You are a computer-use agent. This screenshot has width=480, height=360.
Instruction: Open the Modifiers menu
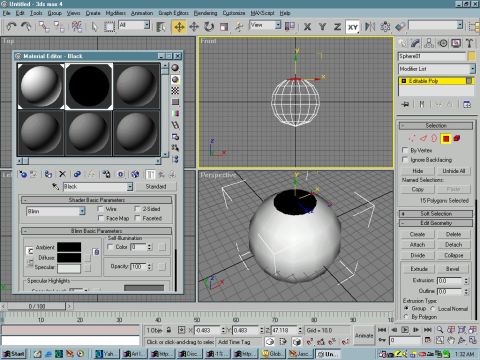point(116,13)
